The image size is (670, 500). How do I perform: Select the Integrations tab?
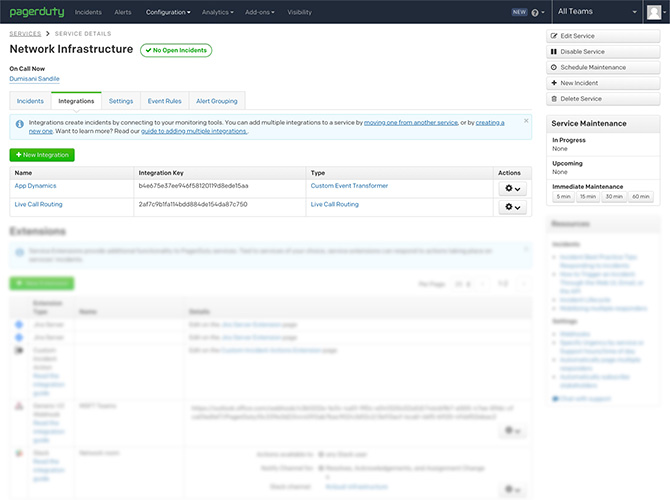[76, 101]
